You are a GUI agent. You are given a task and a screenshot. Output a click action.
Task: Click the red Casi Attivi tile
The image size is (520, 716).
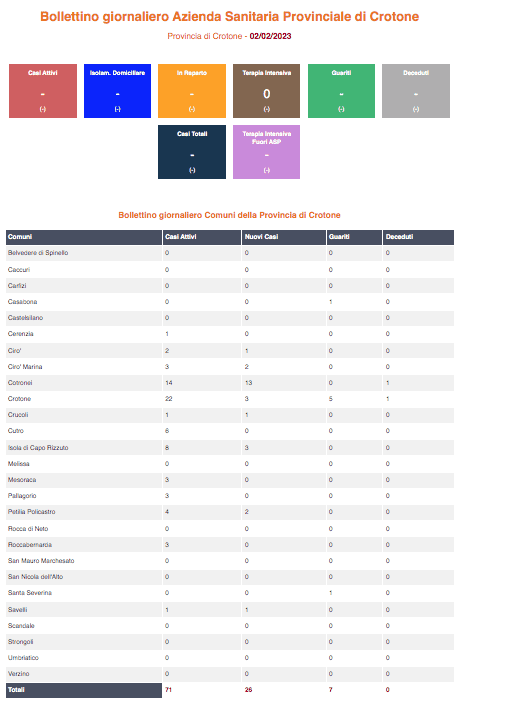tap(43, 91)
